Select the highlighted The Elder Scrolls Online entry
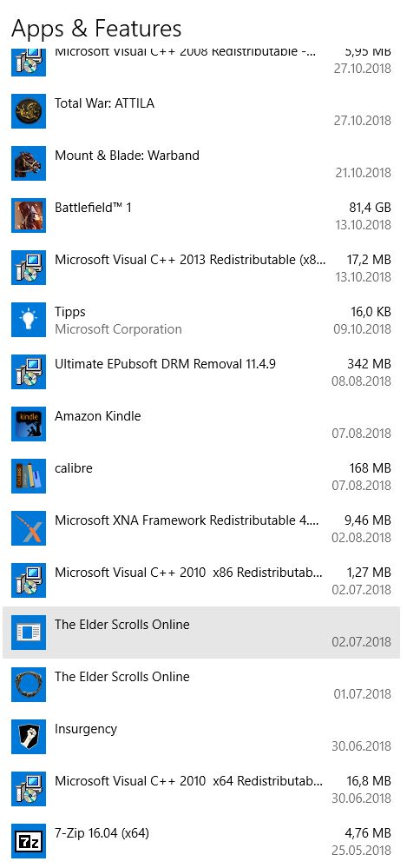The image size is (407, 868). 201,633
